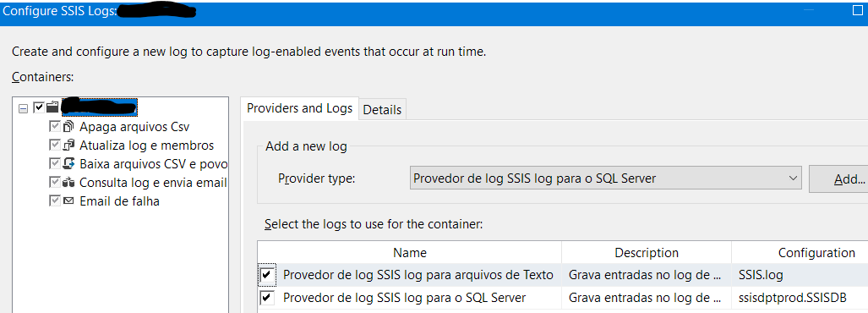Switch to the Providers and Logs tab
Screen dimensions: 868x313
pos(299,108)
